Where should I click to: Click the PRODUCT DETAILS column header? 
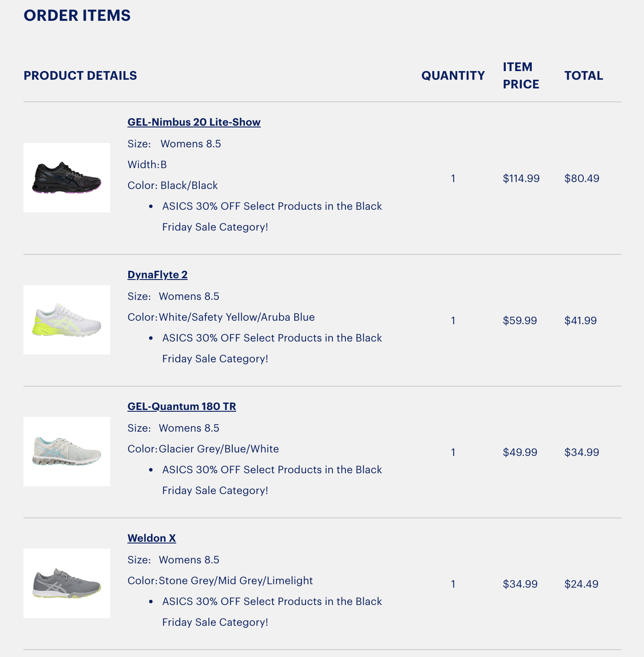tap(80, 75)
